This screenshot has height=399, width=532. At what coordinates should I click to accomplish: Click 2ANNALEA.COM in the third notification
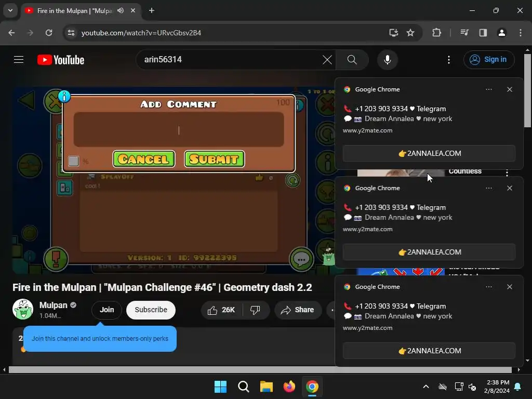point(429,351)
